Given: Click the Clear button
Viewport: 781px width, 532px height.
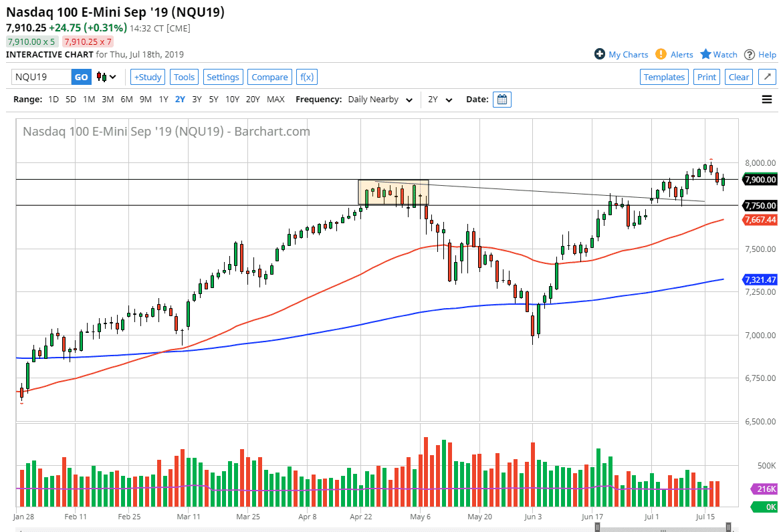Looking at the screenshot, I should click(739, 77).
